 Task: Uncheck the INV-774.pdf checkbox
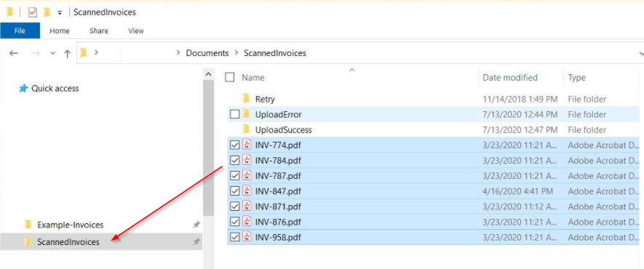point(234,145)
